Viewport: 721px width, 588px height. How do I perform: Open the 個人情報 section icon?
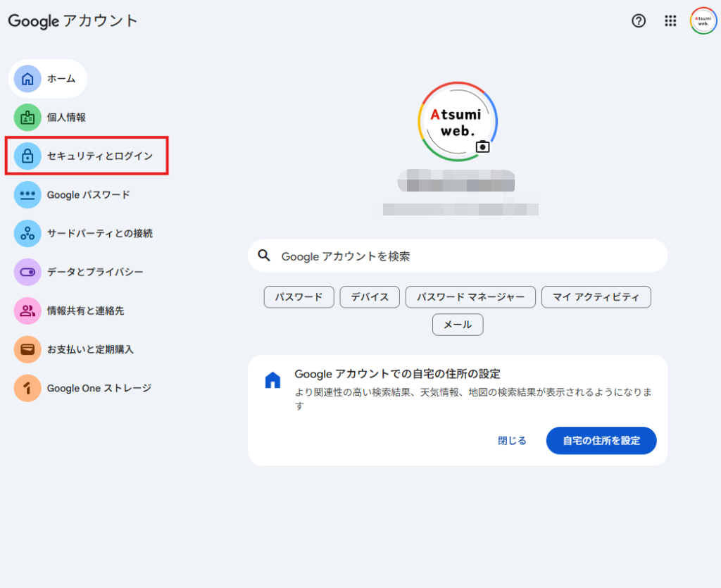27,118
